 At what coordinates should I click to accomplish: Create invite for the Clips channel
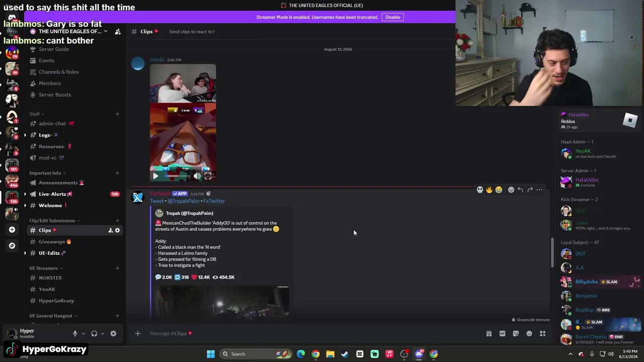[x=110, y=230]
